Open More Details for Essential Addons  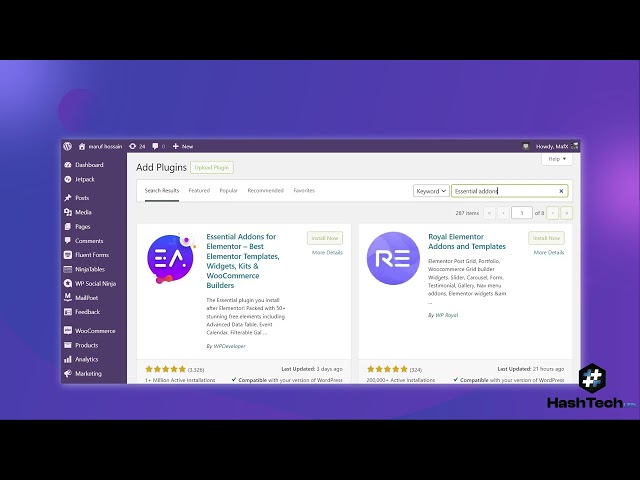tap(327, 253)
